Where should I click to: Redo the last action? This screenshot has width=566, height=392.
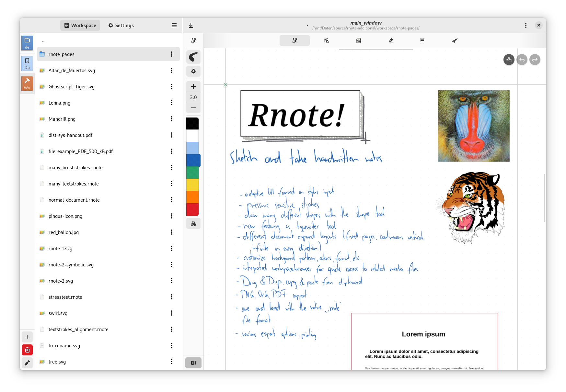pos(535,60)
